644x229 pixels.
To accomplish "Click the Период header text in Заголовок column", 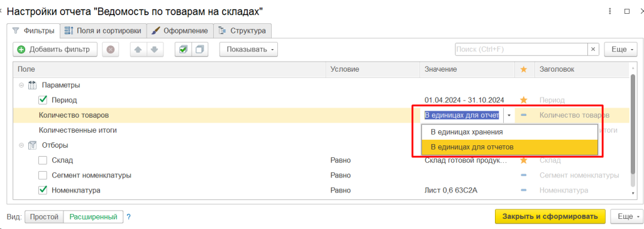I will click(x=552, y=100).
